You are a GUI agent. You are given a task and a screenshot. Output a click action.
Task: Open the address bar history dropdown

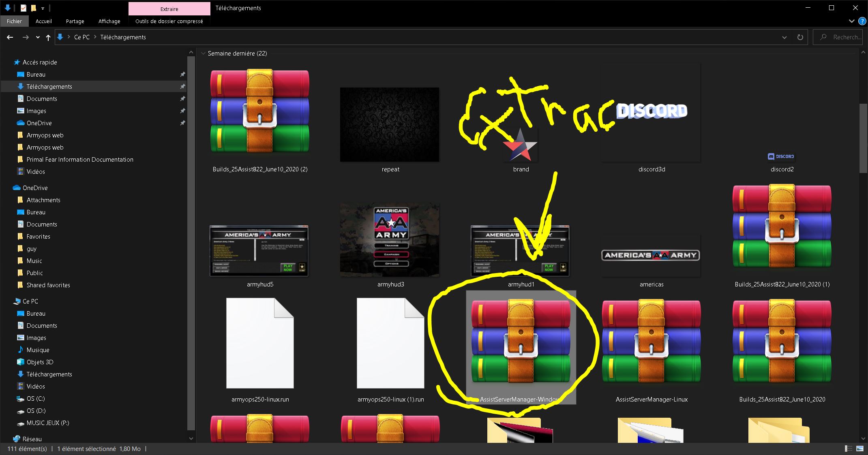pyautogui.click(x=785, y=37)
